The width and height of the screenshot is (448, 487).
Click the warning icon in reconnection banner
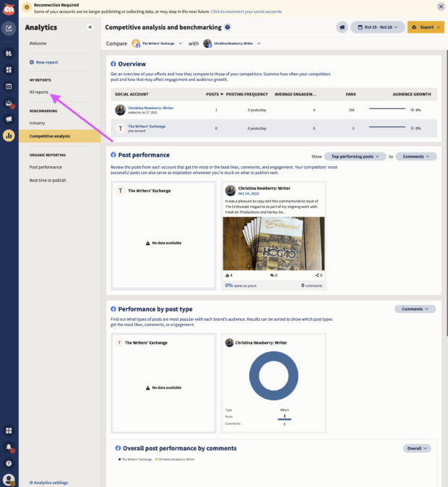[27, 7]
